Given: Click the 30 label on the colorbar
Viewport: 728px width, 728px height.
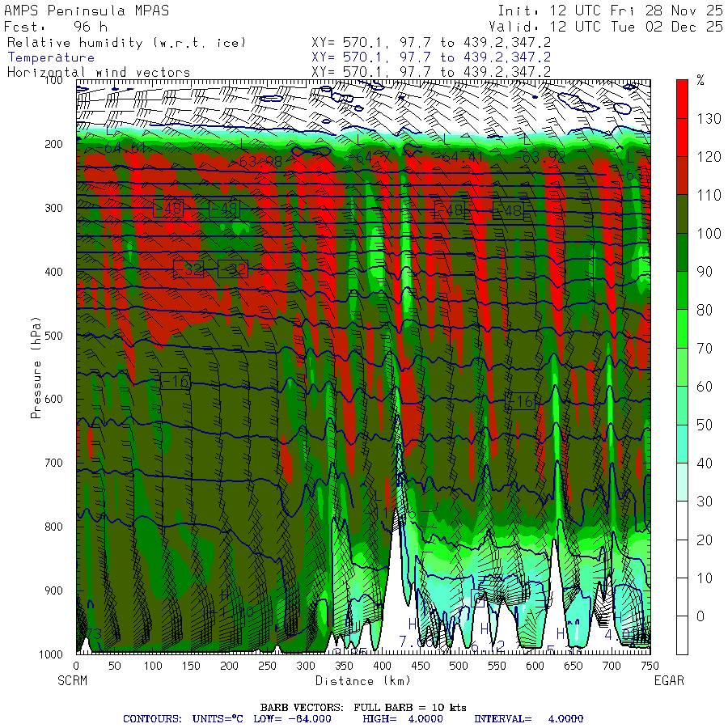Looking at the screenshot, I should [x=705, y=502].
